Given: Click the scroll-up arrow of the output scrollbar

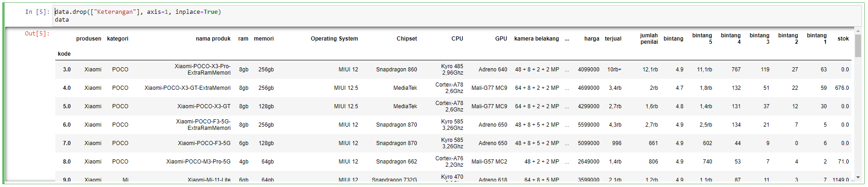Looking at the screenshot, I should tap(858, 31).
